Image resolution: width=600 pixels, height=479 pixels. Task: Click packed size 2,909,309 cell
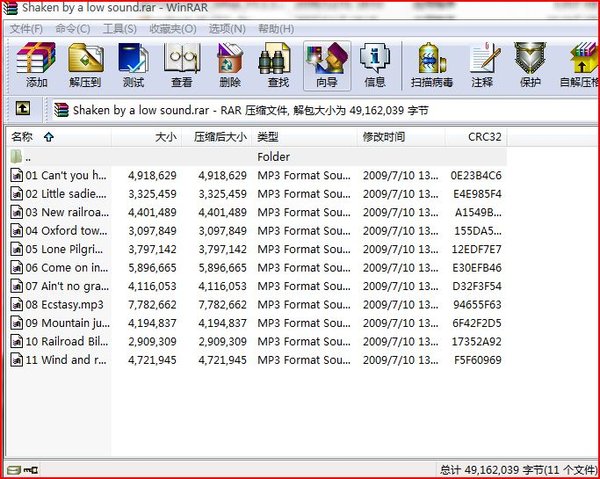[x=222, y=342]
